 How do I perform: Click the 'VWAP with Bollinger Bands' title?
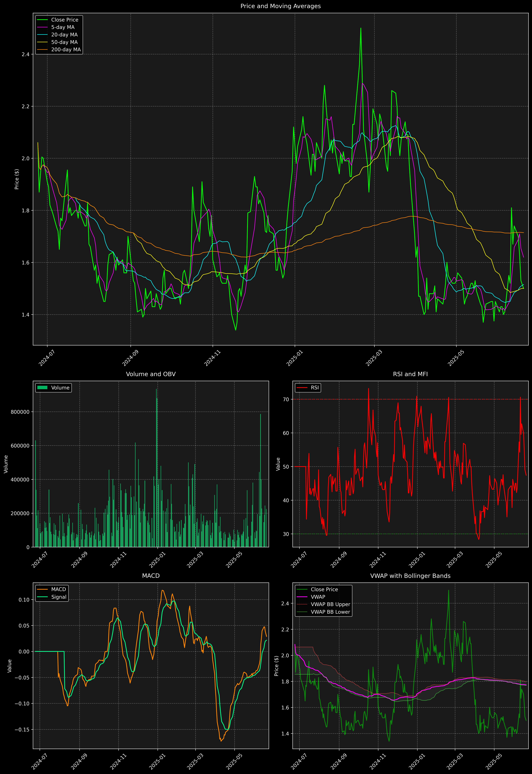click(410, 576)
